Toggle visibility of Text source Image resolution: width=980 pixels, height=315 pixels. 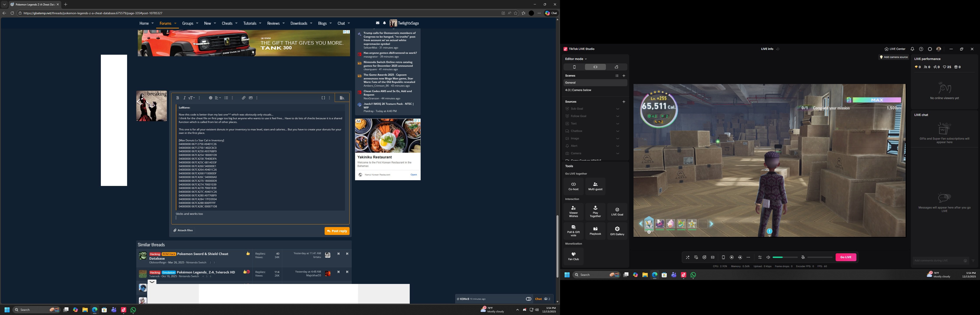click(x=618, y=124)
